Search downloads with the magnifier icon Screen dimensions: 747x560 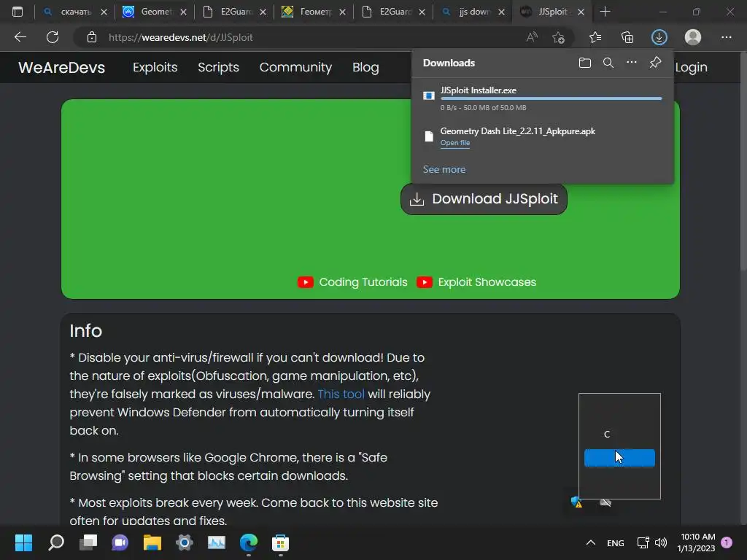[608, 63]
